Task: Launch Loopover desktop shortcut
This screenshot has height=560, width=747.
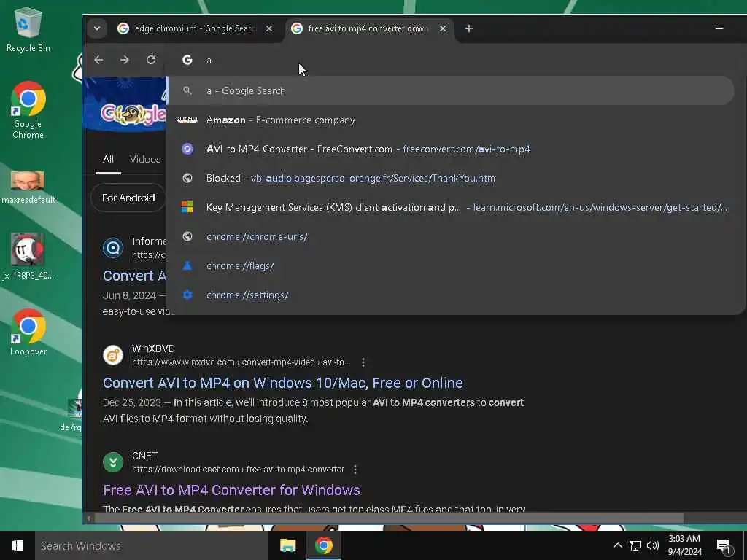Action: (28, 332)
